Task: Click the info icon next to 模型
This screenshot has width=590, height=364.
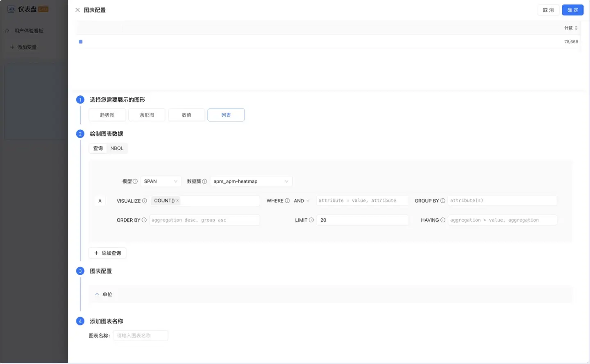Action: coord(135,181)
